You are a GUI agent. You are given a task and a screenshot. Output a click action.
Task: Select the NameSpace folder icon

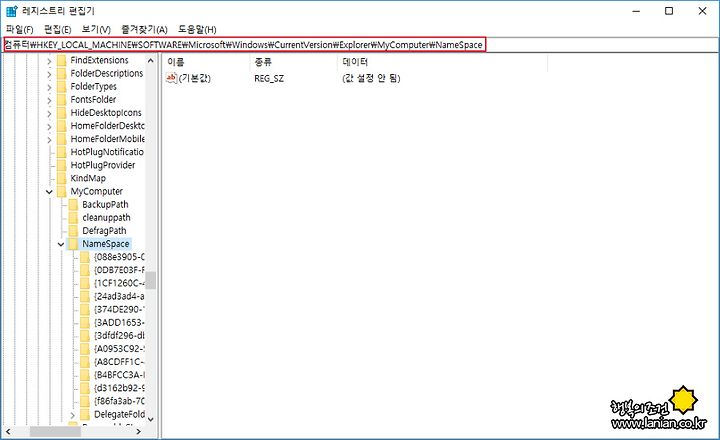point(73,244)
